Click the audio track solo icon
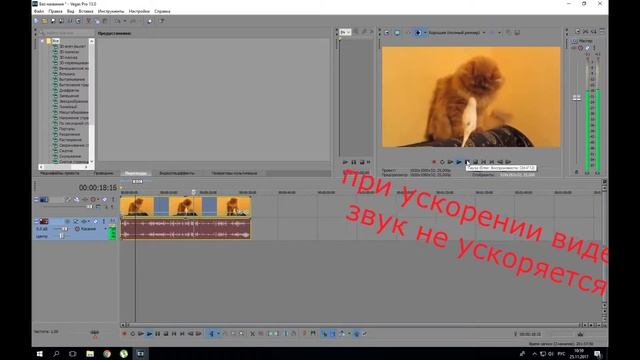 coord(104,221)
